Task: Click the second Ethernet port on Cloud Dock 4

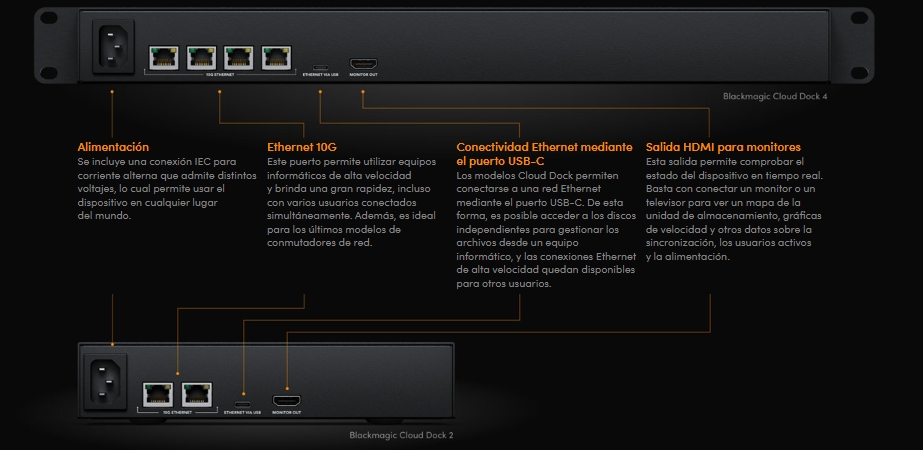Action: (x=200, y=57)
